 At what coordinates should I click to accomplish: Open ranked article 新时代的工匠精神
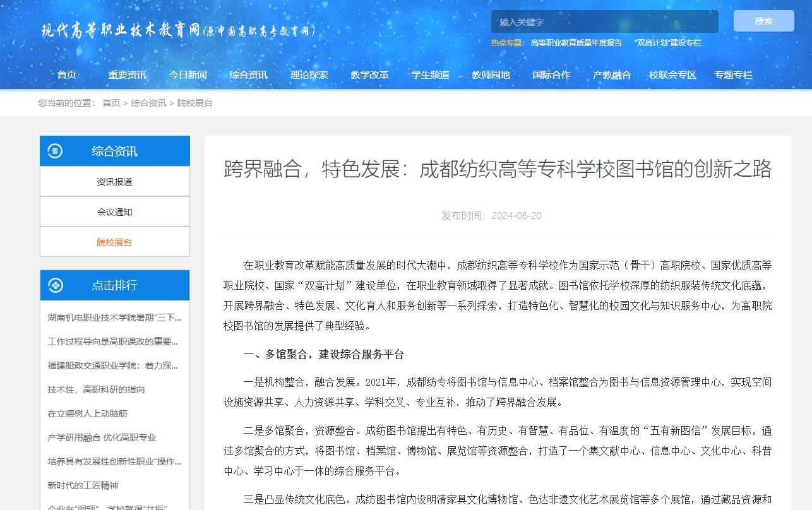point(83,485)
